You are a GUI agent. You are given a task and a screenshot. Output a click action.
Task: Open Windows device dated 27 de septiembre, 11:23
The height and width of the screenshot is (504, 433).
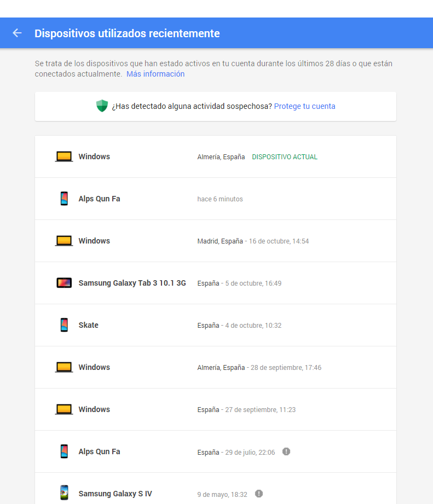click(x=94, y=409)
